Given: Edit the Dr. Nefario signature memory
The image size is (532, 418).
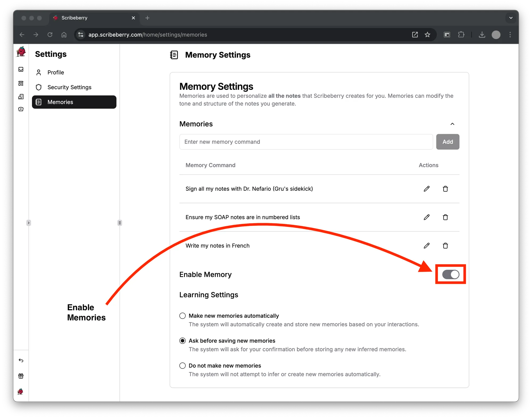Looking at the screenshot, I should 427,189.
